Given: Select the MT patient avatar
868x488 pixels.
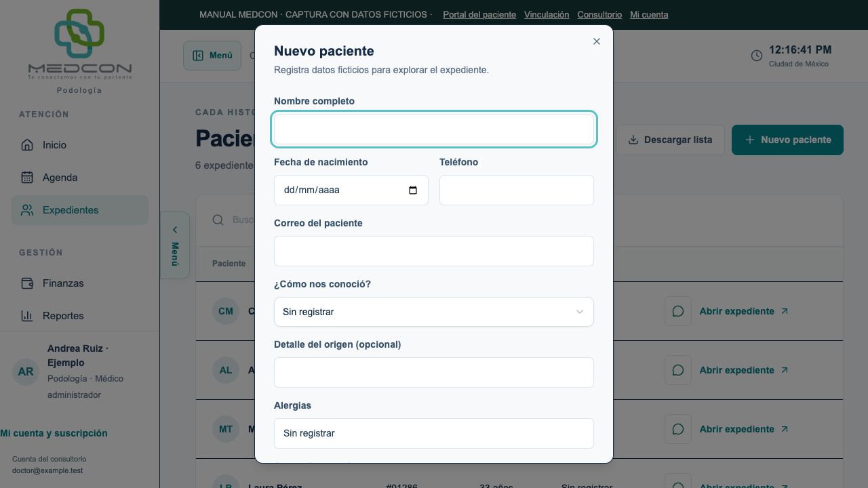Looking at the screenshot, I should pyautogui.click(x=226, y=429).
